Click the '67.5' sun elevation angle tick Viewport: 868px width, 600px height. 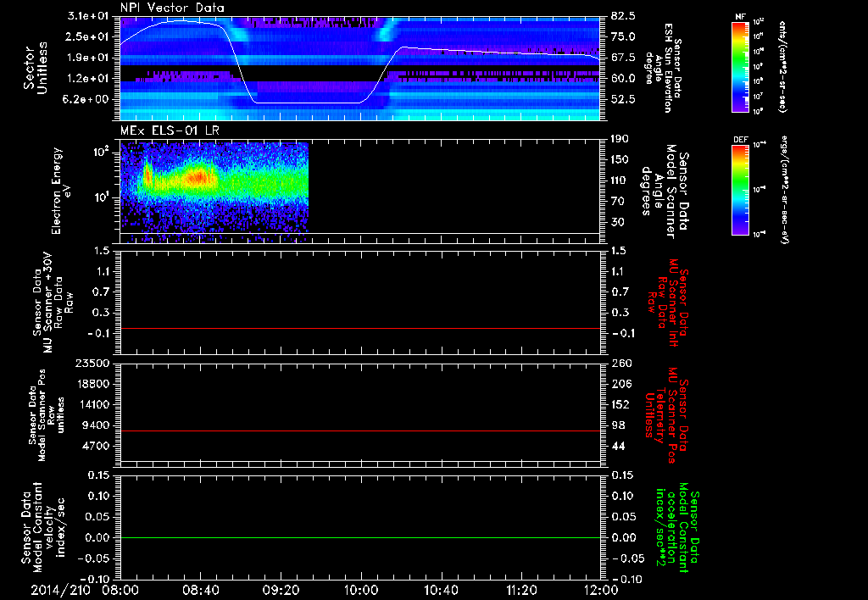coord(623,58)
